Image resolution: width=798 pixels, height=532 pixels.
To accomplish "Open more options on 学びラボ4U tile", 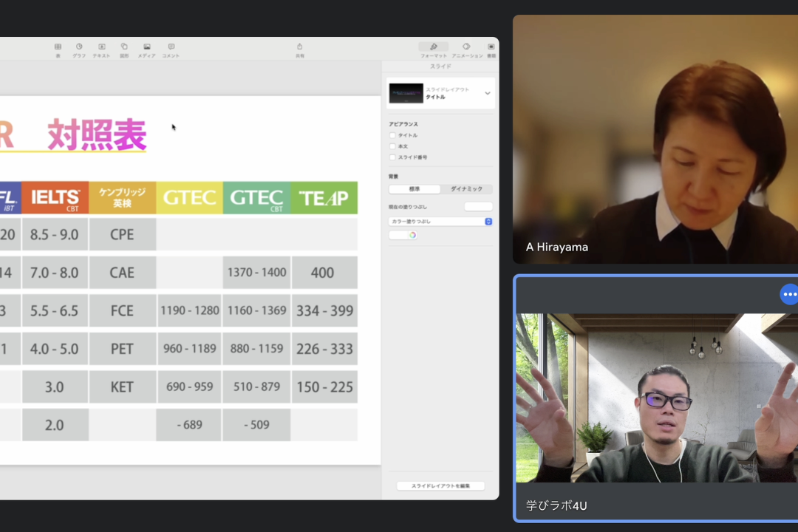I will click(789, 294).
